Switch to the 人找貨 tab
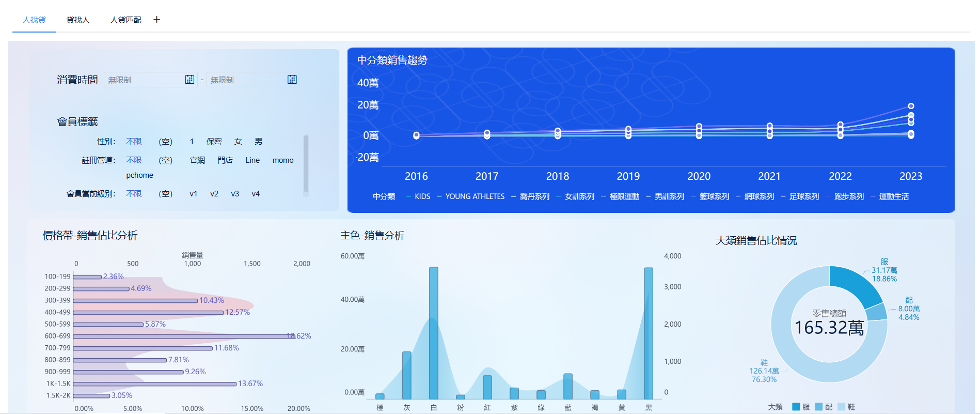980x414 pixels. pos(34,20)
